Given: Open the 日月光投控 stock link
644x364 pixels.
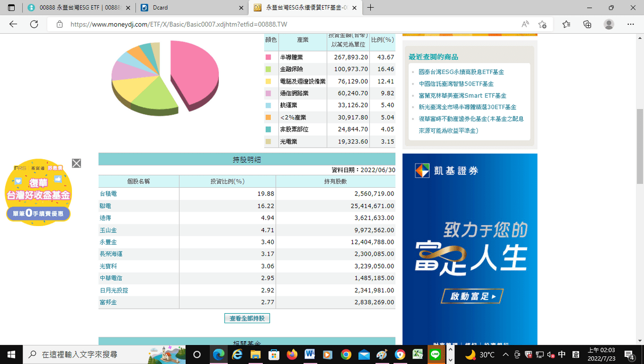Looking at the screenshot, I should coord(114,290).
